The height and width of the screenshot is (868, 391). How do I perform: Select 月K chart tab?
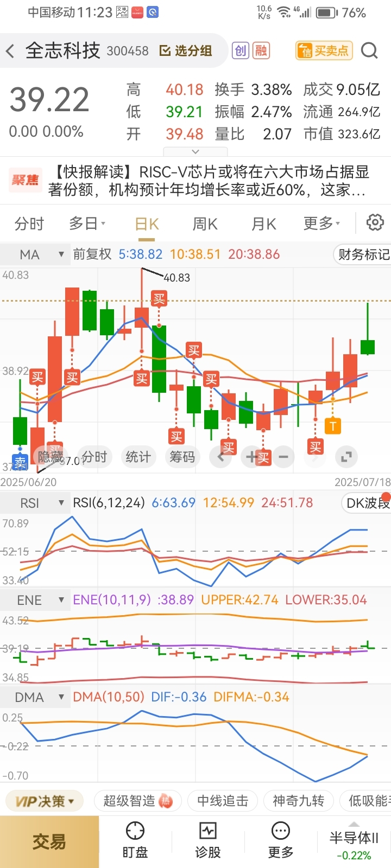tap(264, 224)
